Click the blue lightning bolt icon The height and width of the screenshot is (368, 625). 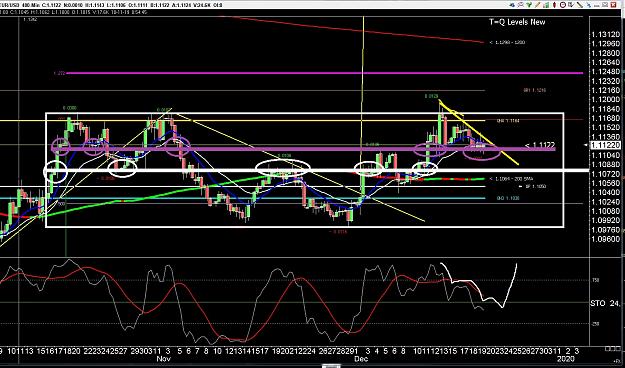pyautogui.click(x=588, y=5)
